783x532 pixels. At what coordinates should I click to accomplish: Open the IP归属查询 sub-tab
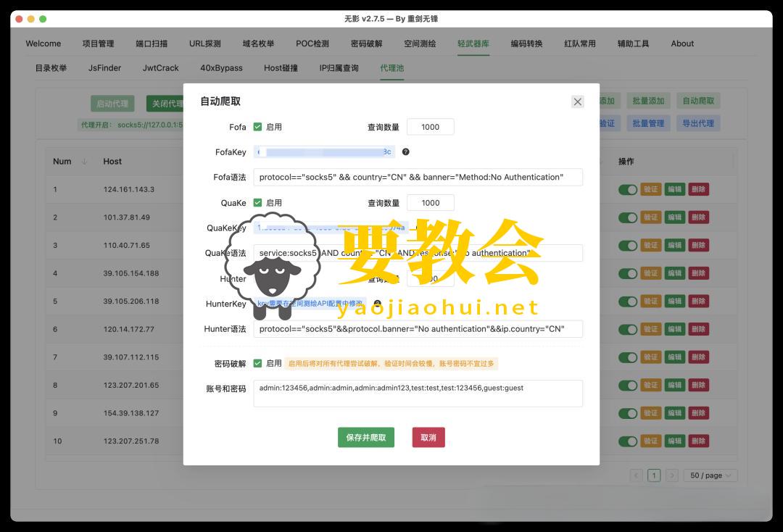[339, 68]
